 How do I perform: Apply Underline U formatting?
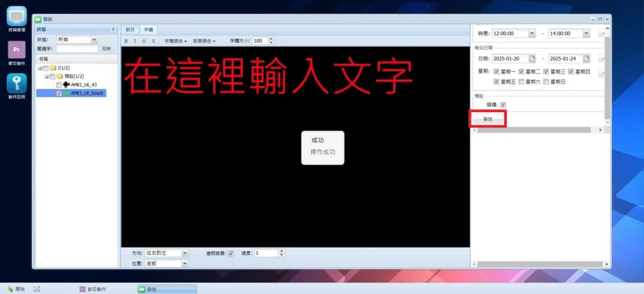tap(143, 41)
